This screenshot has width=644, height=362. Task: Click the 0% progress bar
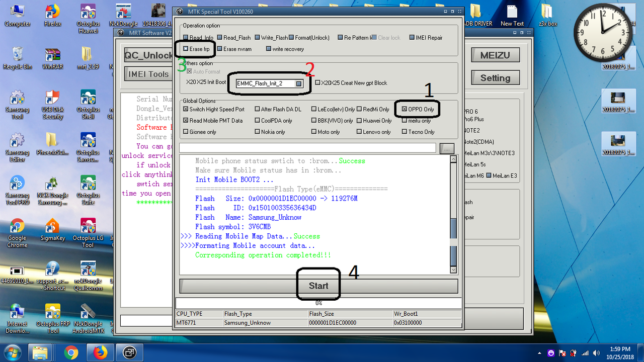click(318, 303)
